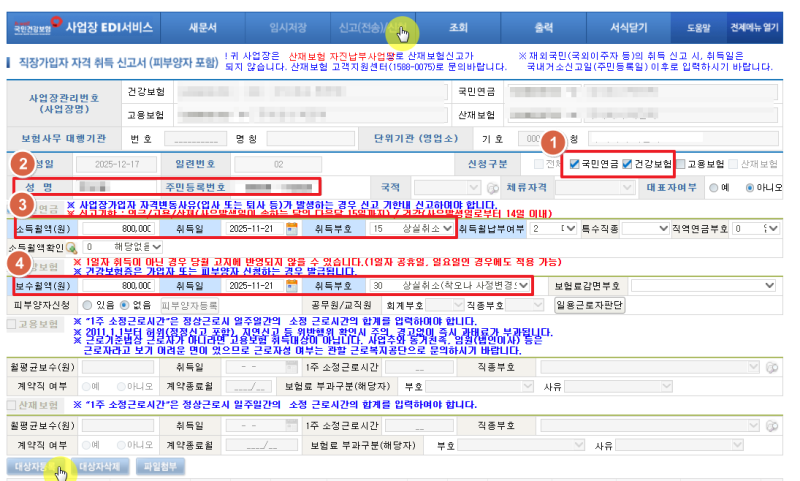Click the 대상자삭제 button

pos(99,467)
